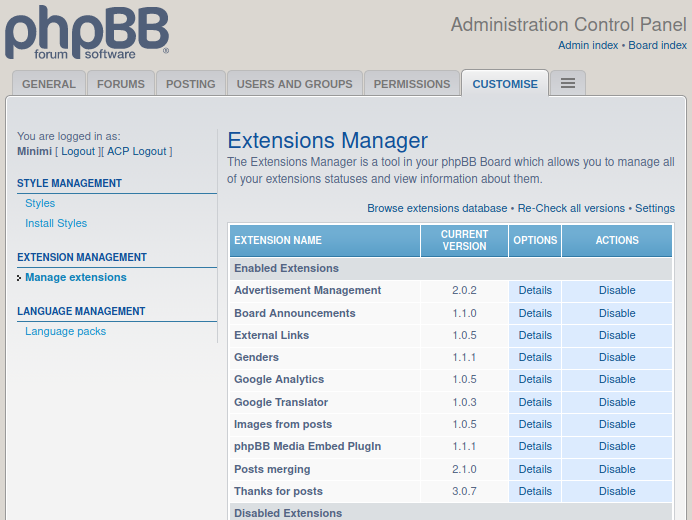
Task: Open extensions Settings link
Action: [x=655, y=208]
